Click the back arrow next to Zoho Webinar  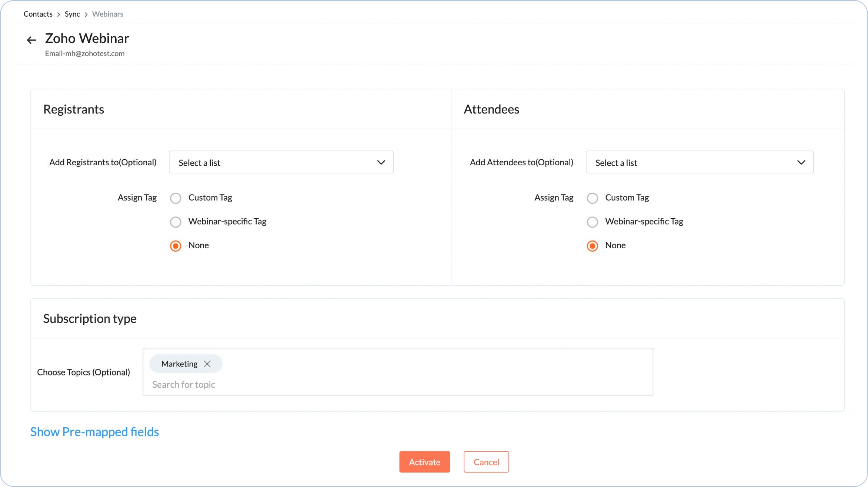(31, 40)
